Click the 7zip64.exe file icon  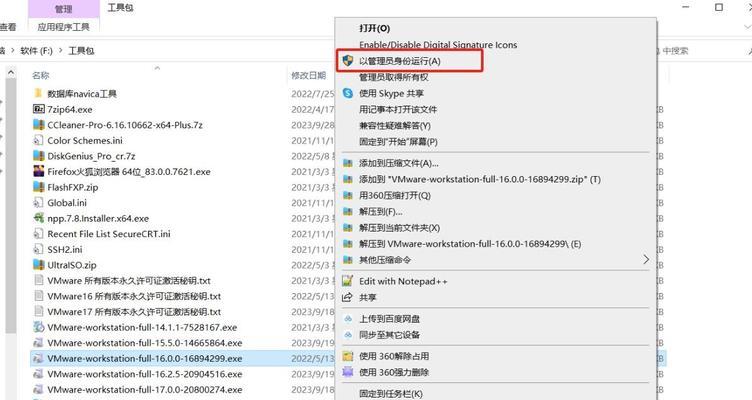[38, 109]
